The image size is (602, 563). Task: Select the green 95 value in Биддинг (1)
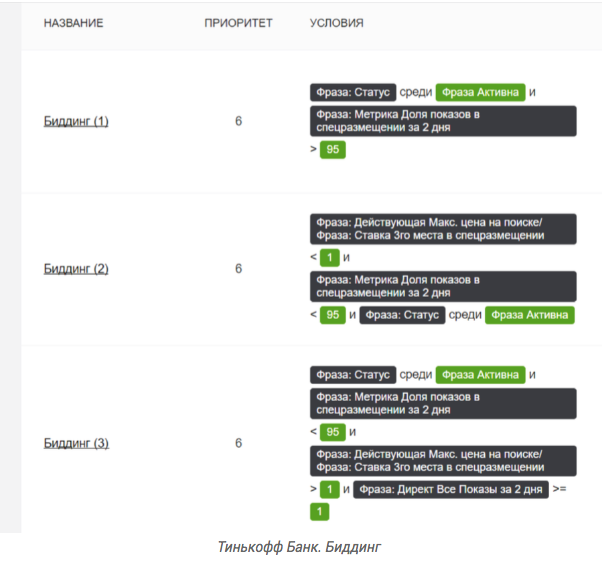click(x=332, y=149)
